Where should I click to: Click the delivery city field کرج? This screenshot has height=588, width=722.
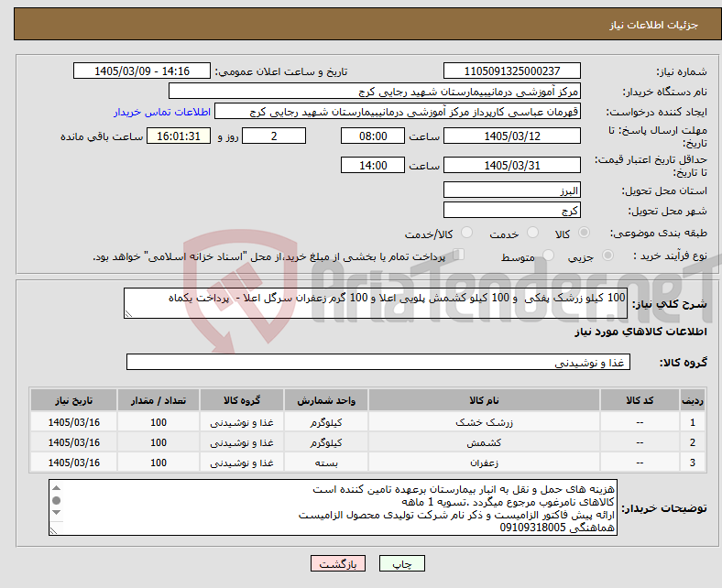point(511,210)
